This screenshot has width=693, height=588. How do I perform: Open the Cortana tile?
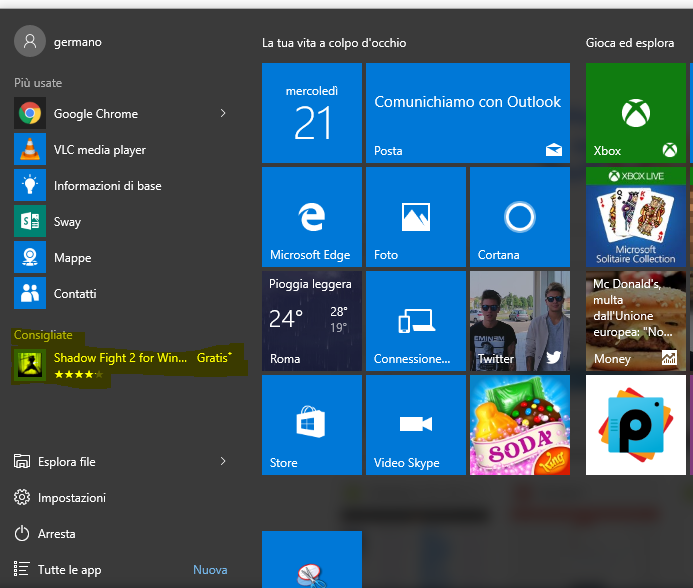pyautogui.click(x=520, y=217)
